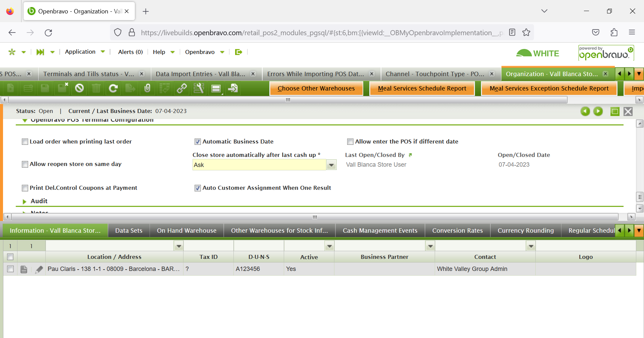Uncheck Auto Customer Assignment When One Result

click(x=198, y=188)
